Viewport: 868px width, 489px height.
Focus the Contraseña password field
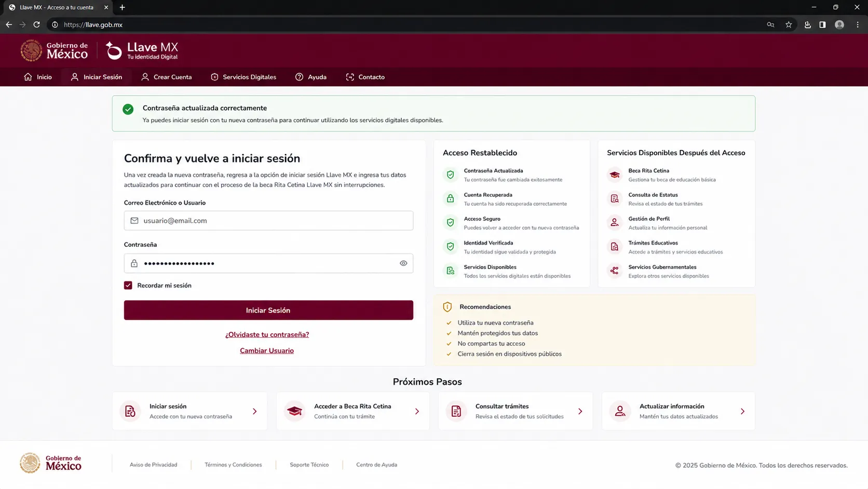(268, 263)
